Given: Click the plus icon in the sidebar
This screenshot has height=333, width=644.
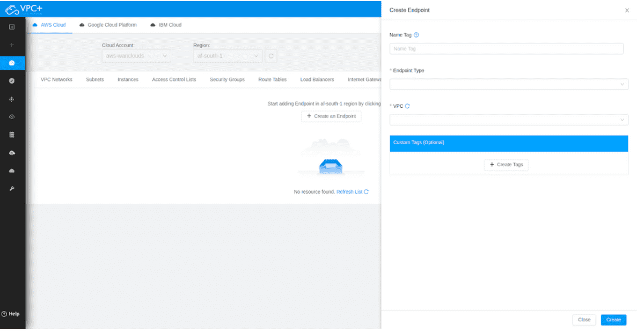Looking at the screenshot, I should point(12,45).
